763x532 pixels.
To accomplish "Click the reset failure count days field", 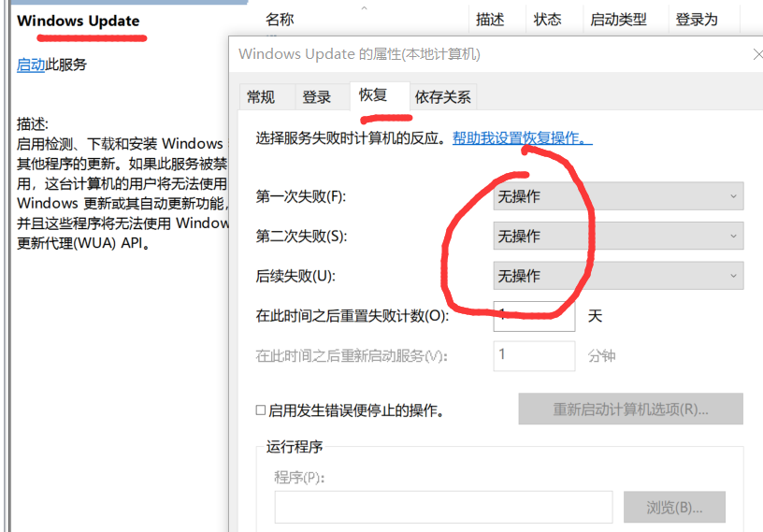I will (x=534, y=316).
